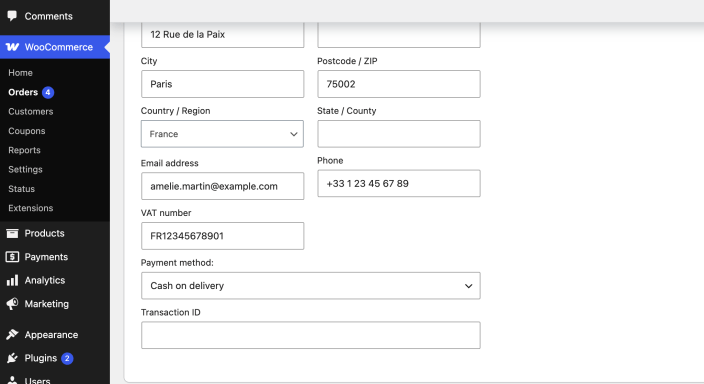This screenshot has height=384, width=704.
Task: Open Coupons submenu item
Action: [26, 131]
